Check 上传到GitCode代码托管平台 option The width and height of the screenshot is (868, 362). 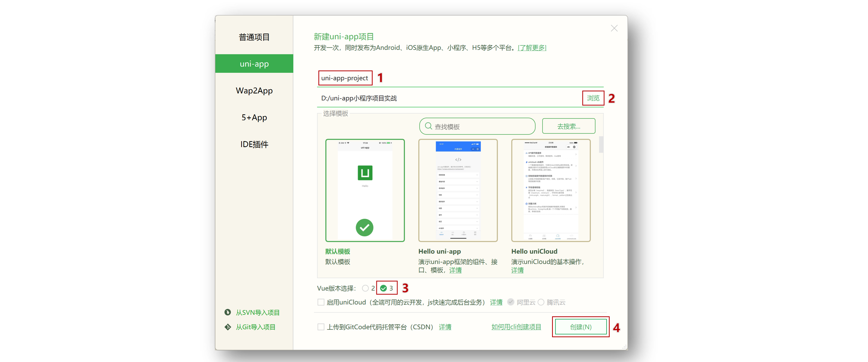pos(321,327)
